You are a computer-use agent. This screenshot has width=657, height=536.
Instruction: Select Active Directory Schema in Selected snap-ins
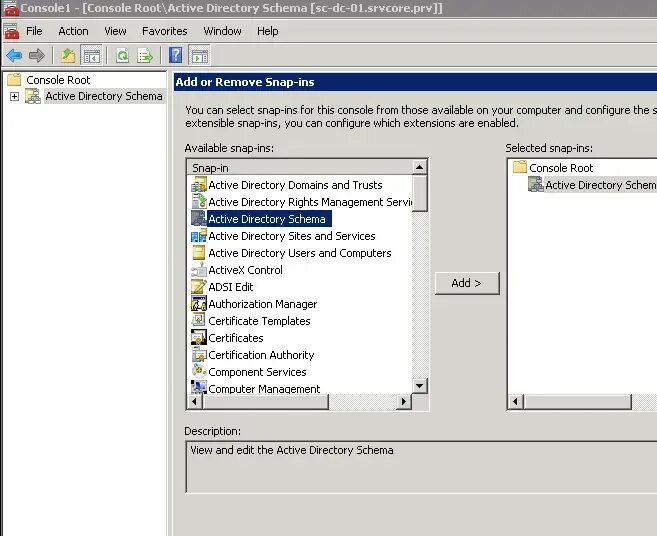(x=600, y=185)
